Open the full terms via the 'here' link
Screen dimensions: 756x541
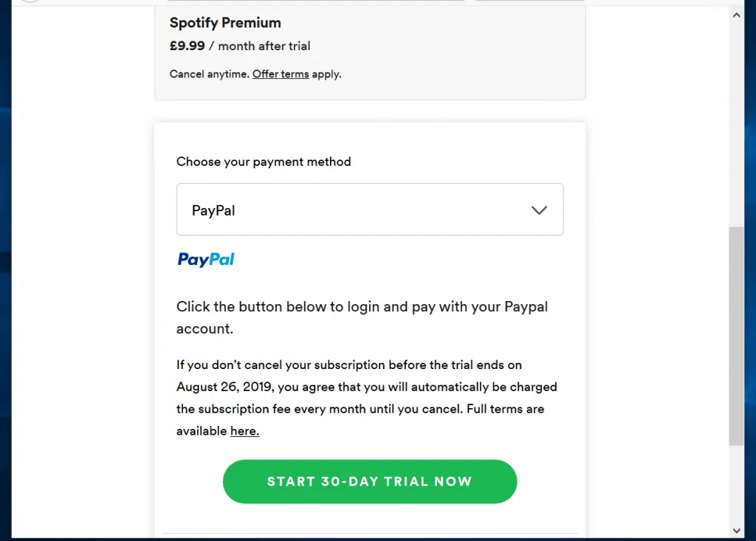pos(244,430)
